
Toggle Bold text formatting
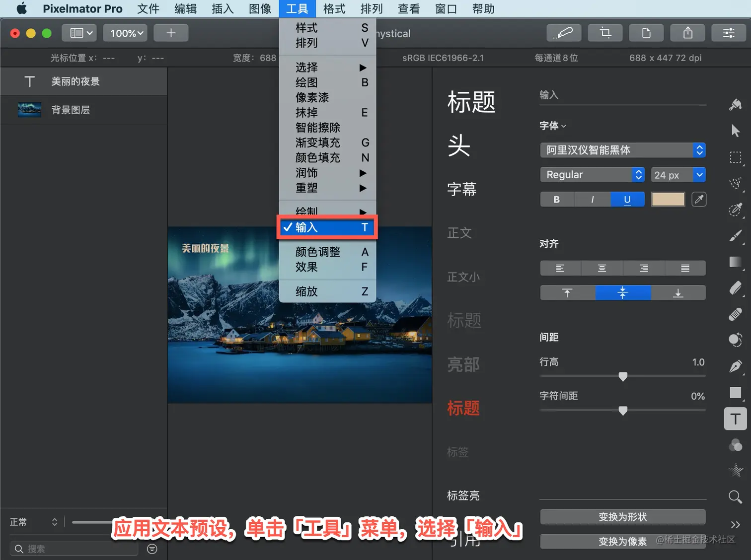[x=557, y=199]
